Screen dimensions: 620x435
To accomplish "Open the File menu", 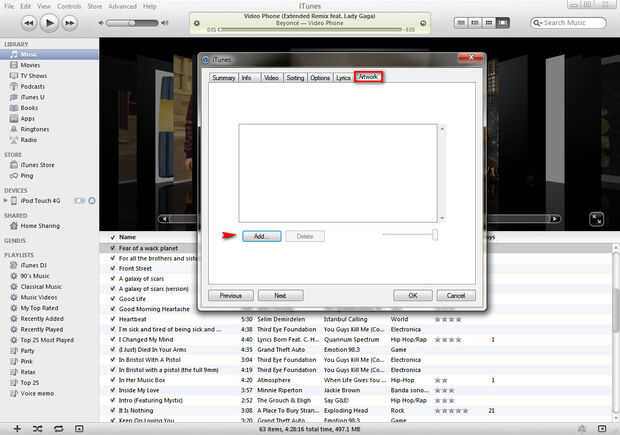I will pyautogui.click(x=9, y=6).
